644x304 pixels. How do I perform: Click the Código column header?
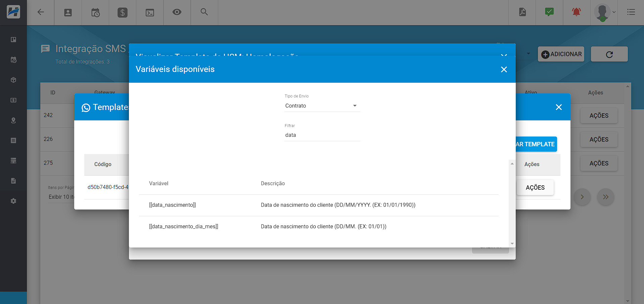click(x=103, y=164)
